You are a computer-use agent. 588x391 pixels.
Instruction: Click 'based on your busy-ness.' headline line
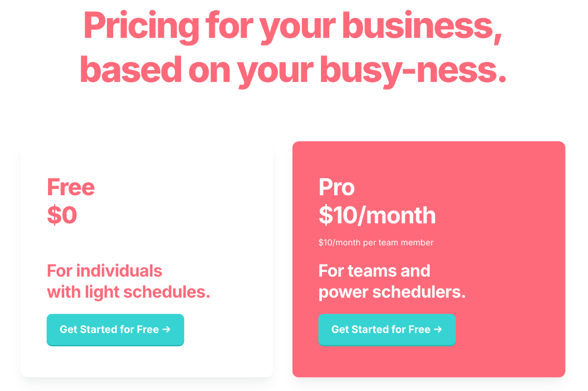293,69
